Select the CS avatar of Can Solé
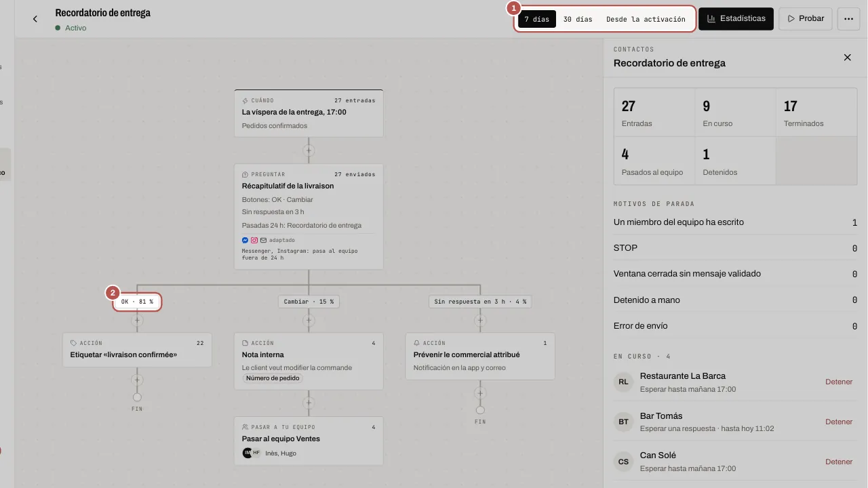Screen dimensions: 868x488 point(623,462)
